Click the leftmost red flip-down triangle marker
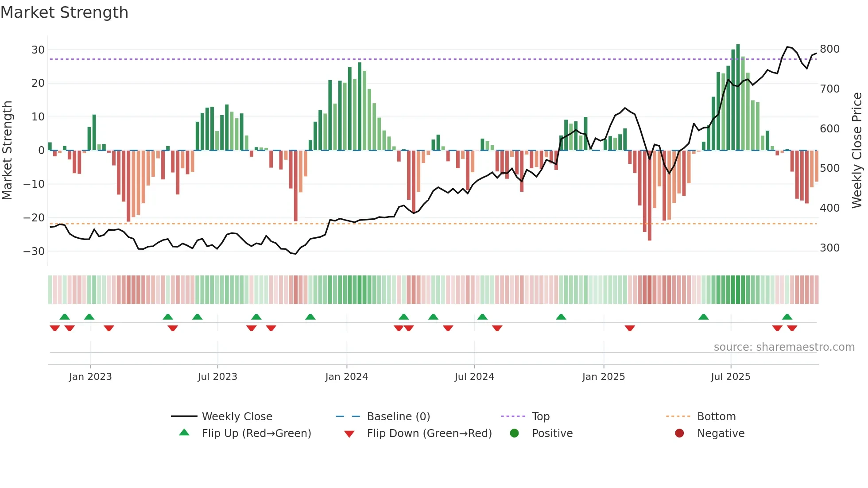Viewport: 868px width, 488px height. (x=55, y=328)
